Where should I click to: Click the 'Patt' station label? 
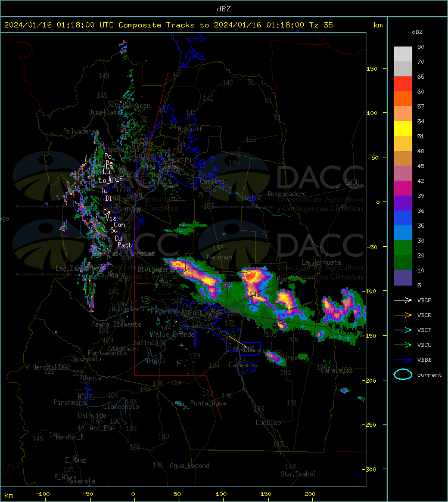125,245
